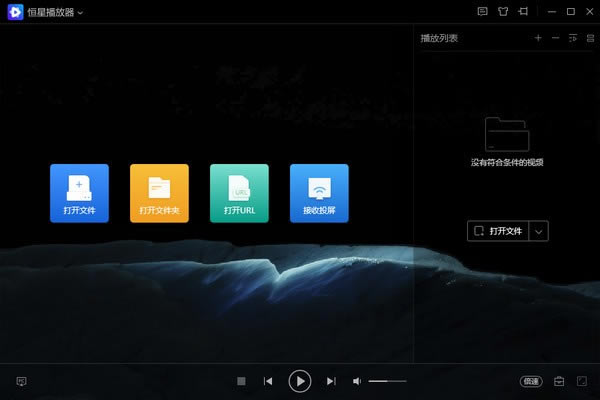The height and width of the screenshot is (400, 600).
Task: Pin window on top with the pin icon
Action: pos(522,12)
